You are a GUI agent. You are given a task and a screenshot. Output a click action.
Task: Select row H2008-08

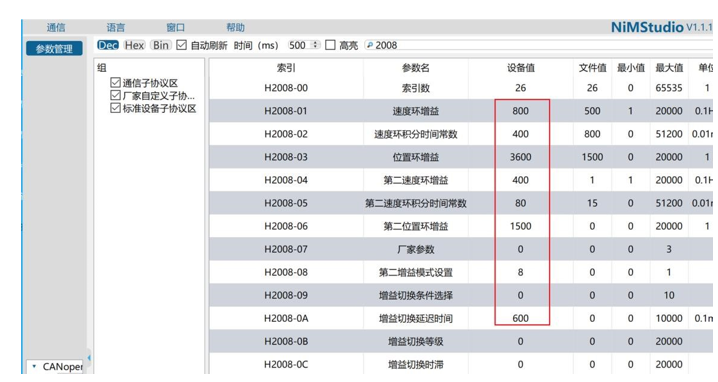point(461,272)
